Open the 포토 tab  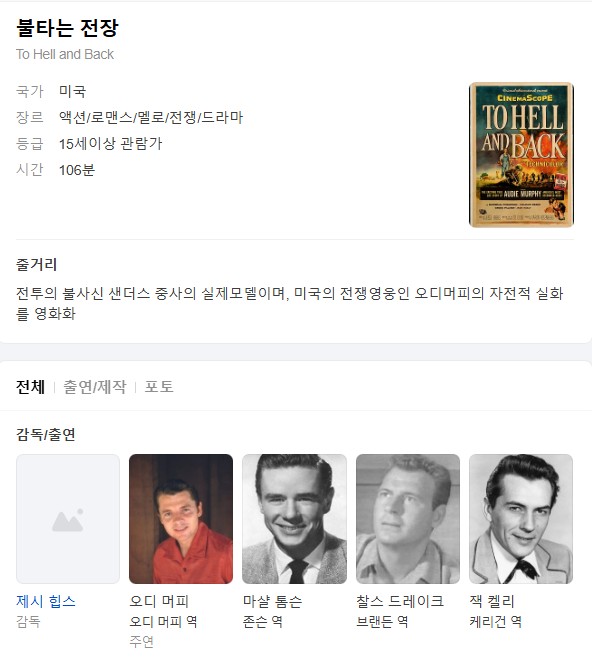pyautogui.click(x=159, y=387)
